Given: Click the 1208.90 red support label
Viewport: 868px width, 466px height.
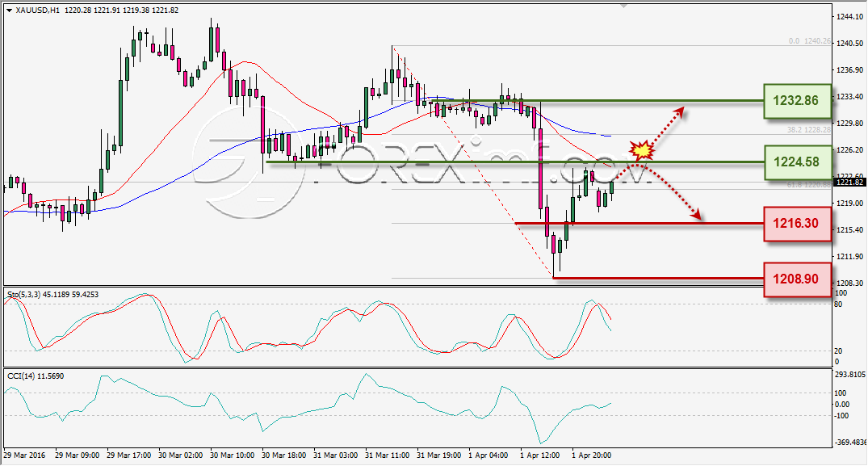Looking at the screenshot, I should click(x=797, y=279).
